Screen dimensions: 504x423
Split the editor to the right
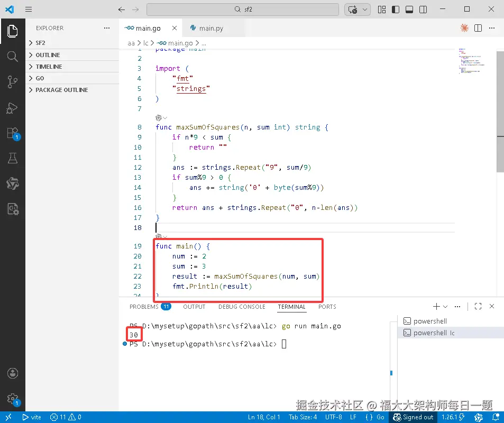click(x=478, y=28)
